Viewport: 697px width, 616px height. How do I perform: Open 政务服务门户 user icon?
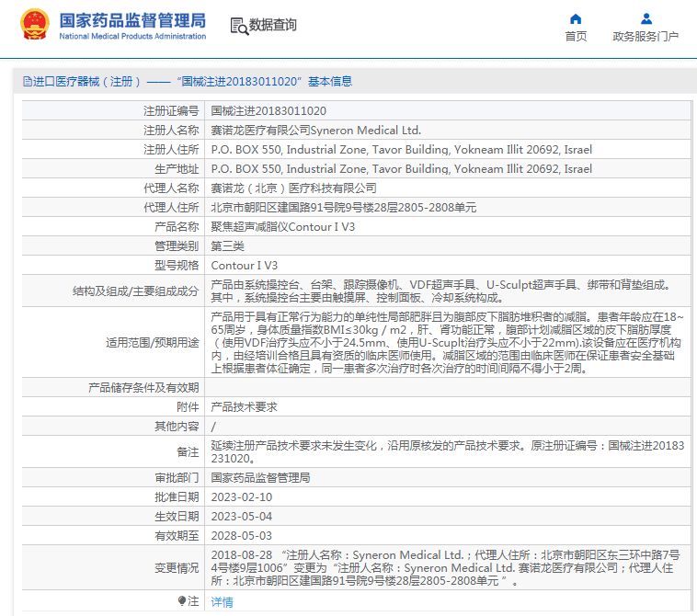pos(646,18)
